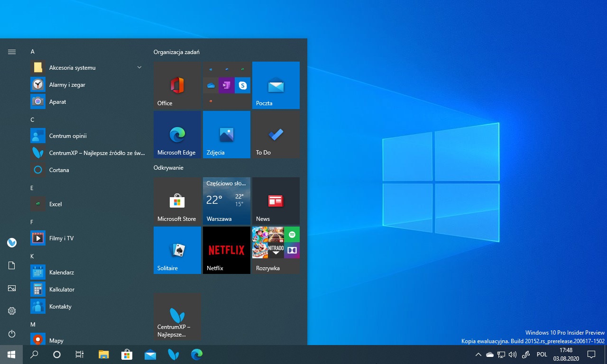
Task: Click the Organizacja zadań group title
Action: coord(176,52)
